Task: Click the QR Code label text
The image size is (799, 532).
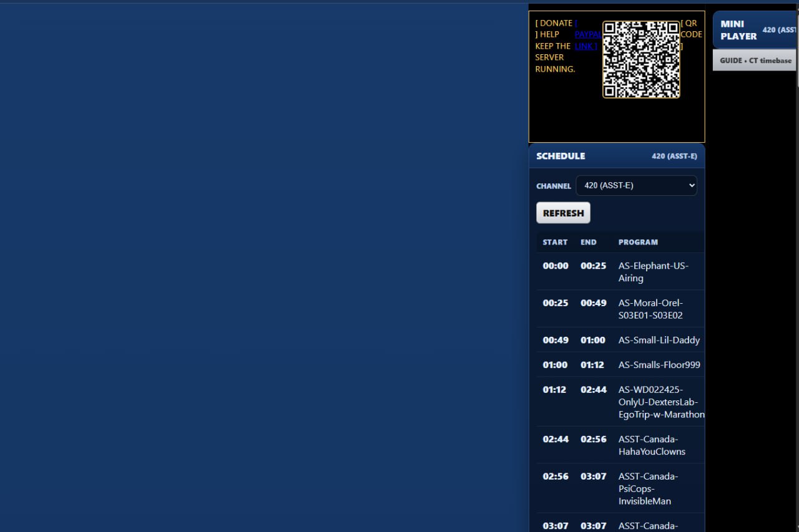Action: click(x=691, y=34)
